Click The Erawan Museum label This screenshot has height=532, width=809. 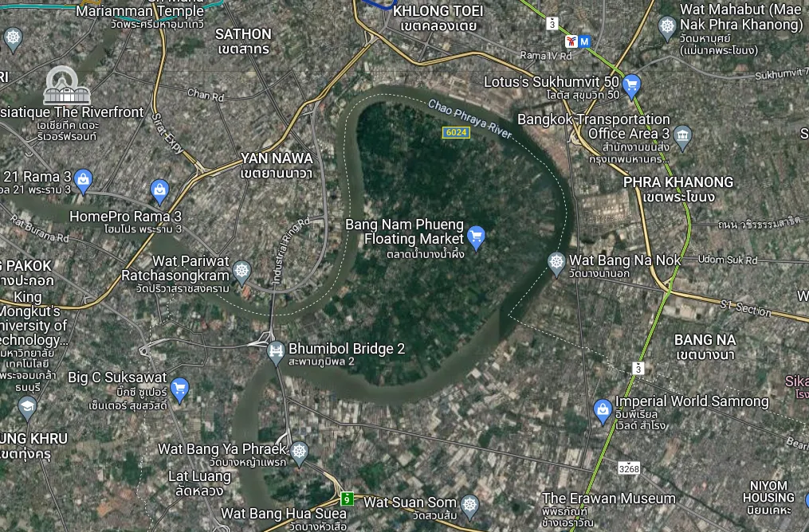coord(609,499)
